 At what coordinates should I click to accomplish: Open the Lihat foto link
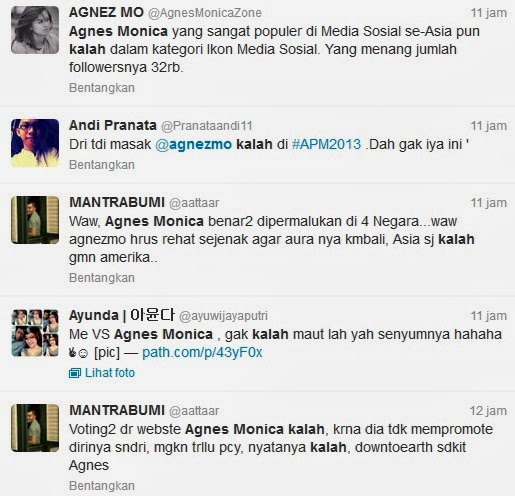click(110, 373)
